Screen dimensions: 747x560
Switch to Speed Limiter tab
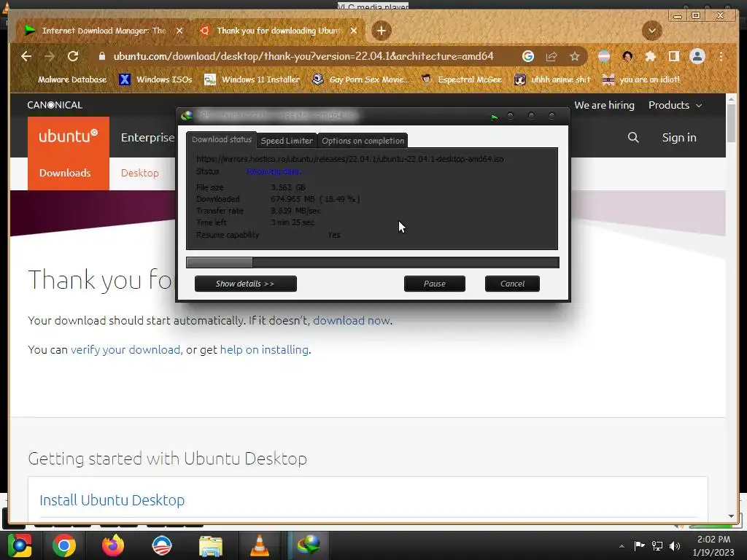pyautogui.click(x=287, y=141)
